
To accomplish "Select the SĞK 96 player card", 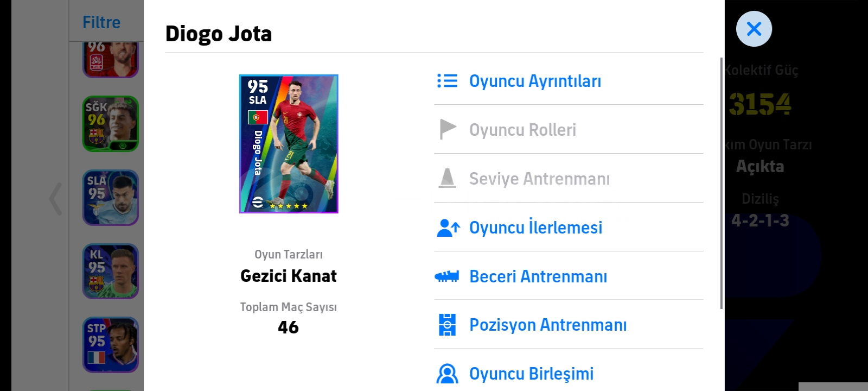I will [x=111, y=124].
